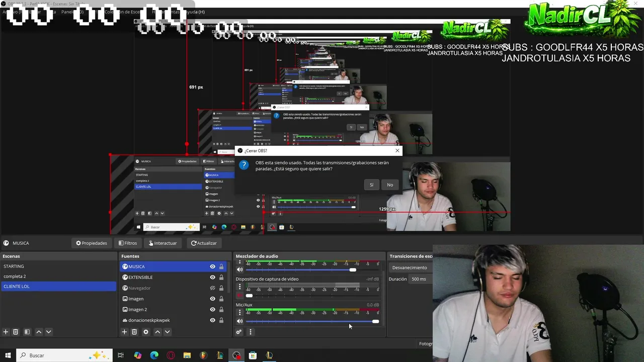The image size is (644, 362).
Task: Open Filtros for the selected source
Action: coord(128,243)
